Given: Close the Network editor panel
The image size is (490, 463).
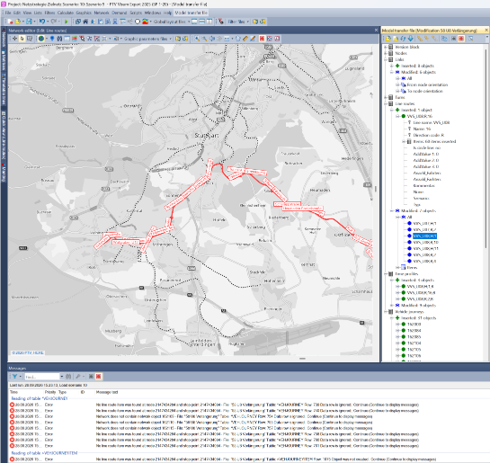Looking at the screenshot, I should 376,30.
